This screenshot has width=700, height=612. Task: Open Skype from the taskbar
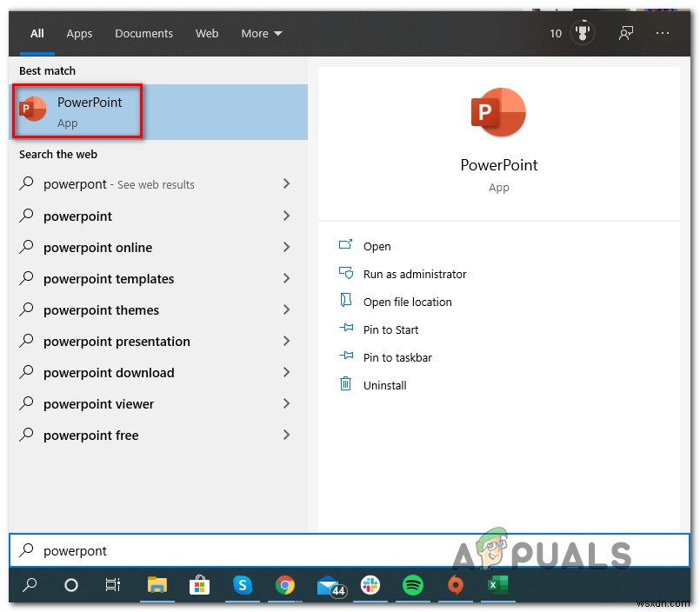click(243, 586)
